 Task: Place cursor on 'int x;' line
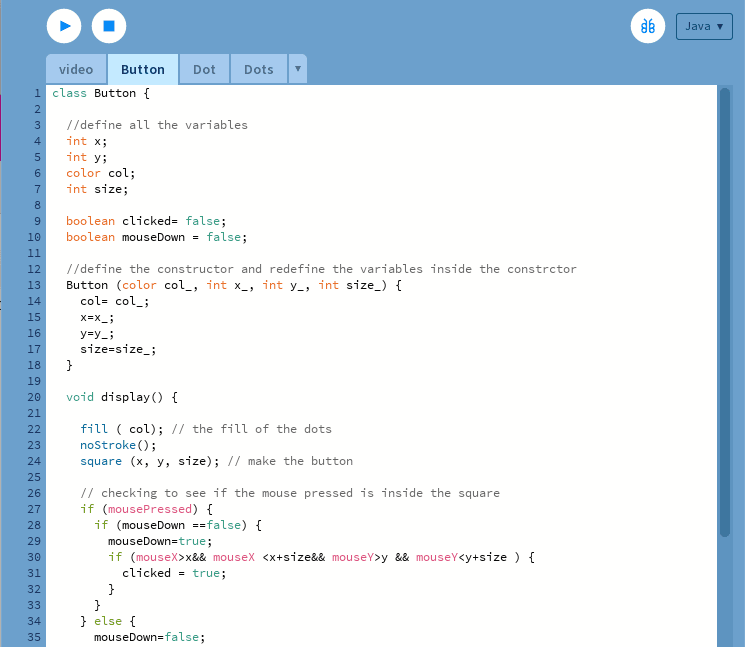pyautogui.click(x=86, y=141)
